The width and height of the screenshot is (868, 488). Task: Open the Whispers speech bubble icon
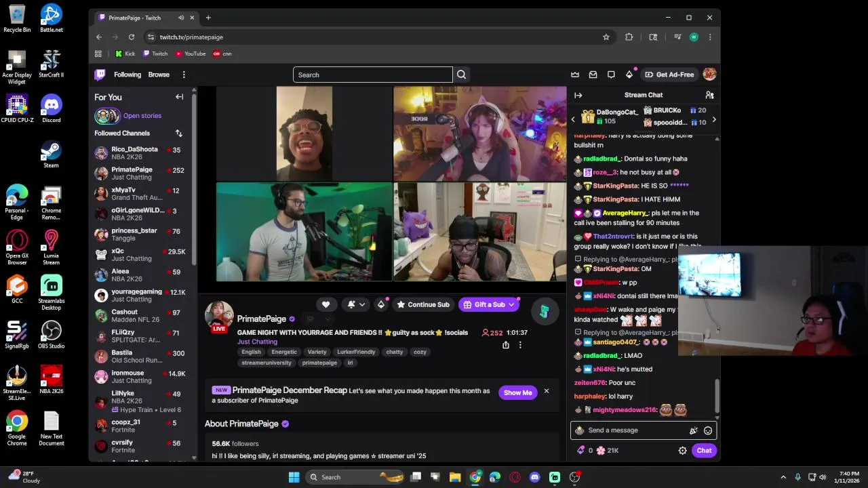point(611,75)
